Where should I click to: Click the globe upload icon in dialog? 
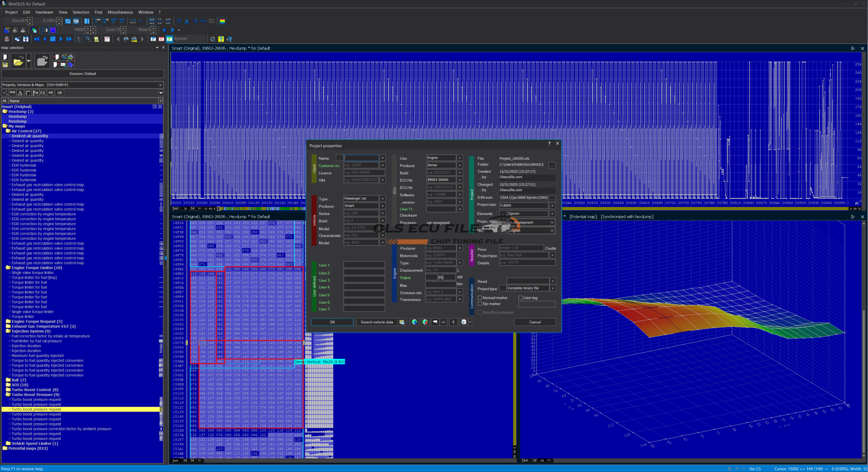tap(425, 322)
